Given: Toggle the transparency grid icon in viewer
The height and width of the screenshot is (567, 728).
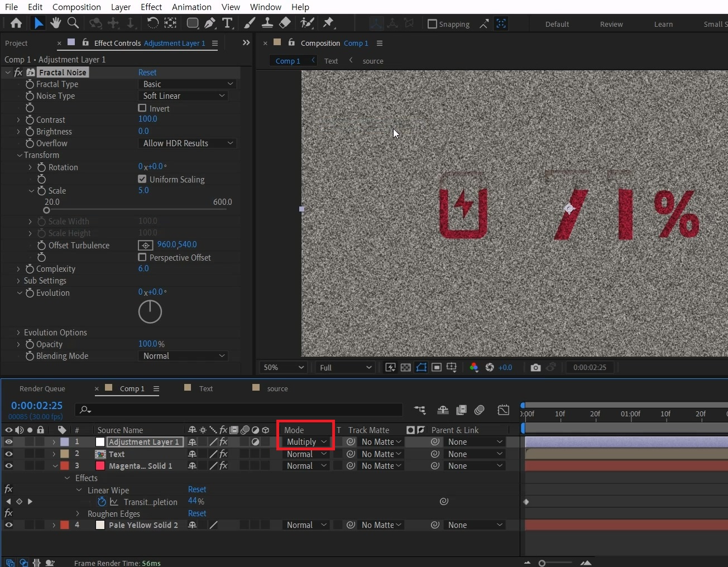Looking at the screenshot, I should pyautogui.click(x=406, y=367).
